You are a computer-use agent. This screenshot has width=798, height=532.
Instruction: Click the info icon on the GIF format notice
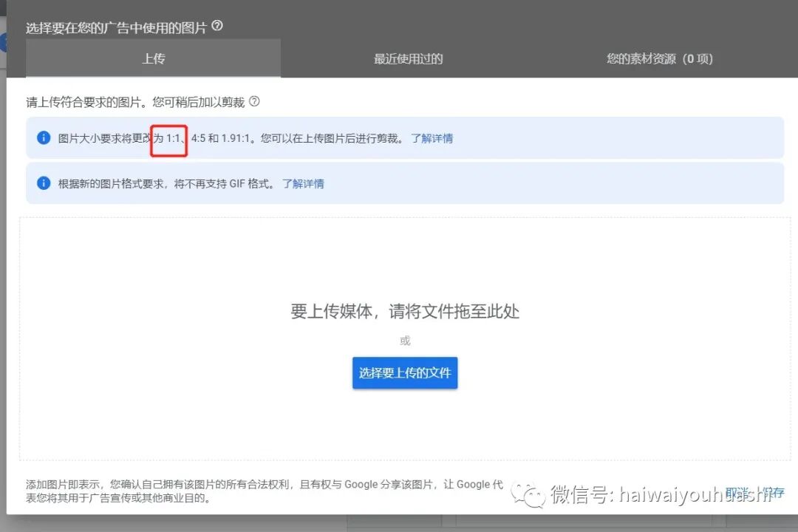43,183
